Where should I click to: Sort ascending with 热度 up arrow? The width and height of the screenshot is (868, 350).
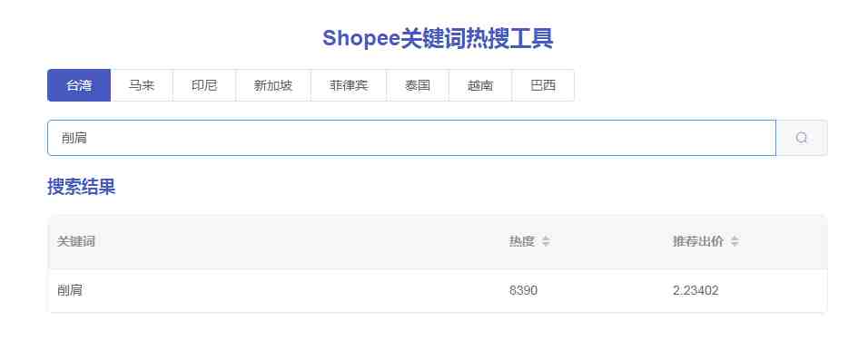tap(546, 238)
